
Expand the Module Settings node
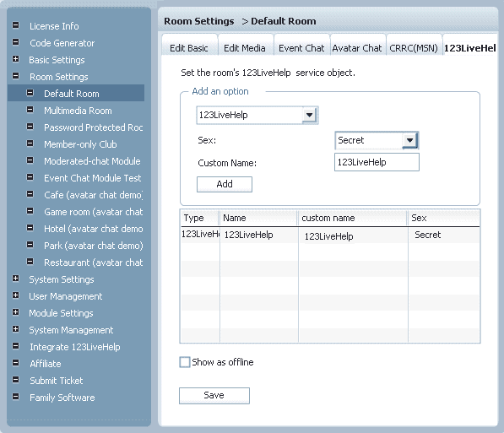pos(15,312)
